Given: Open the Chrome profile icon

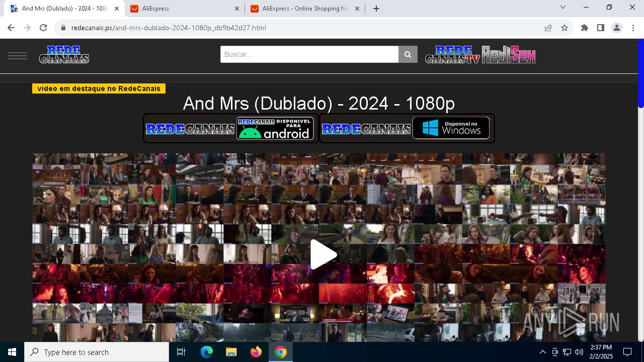Looking at the screenshot, I should pyautogui.click(x=617, y=28).
